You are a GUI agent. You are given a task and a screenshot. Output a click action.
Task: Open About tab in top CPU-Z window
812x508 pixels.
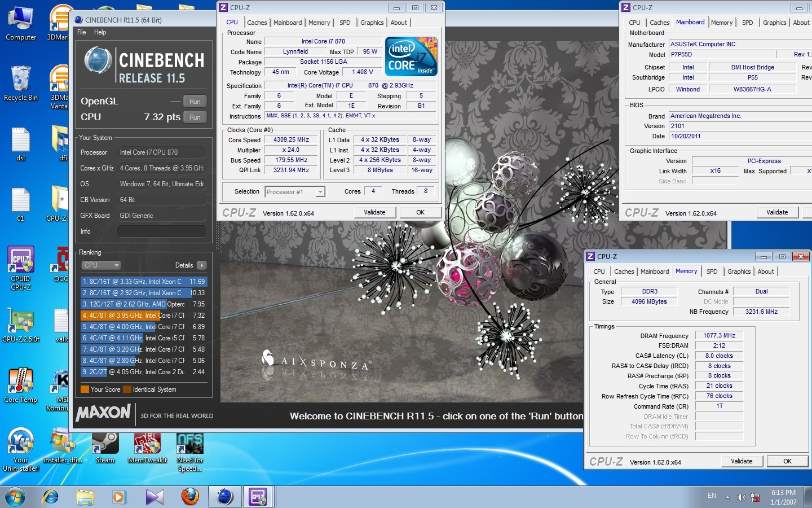point(399,23)
